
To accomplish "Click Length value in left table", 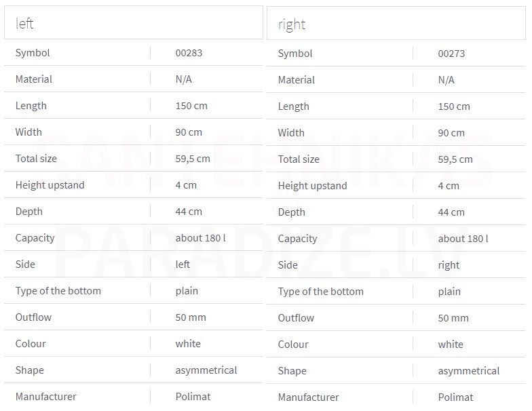I will tap(191, 106).
